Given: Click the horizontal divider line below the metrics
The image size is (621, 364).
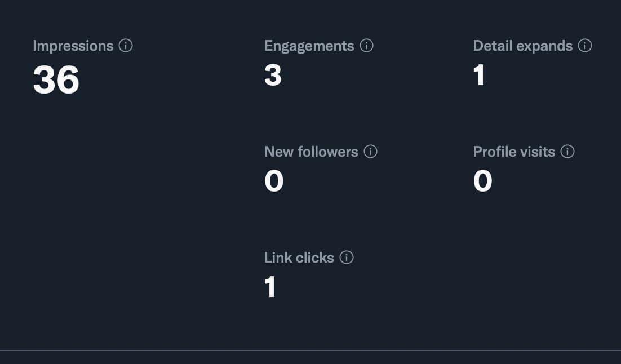Looking at the screenshot, I should coord(310,350).
